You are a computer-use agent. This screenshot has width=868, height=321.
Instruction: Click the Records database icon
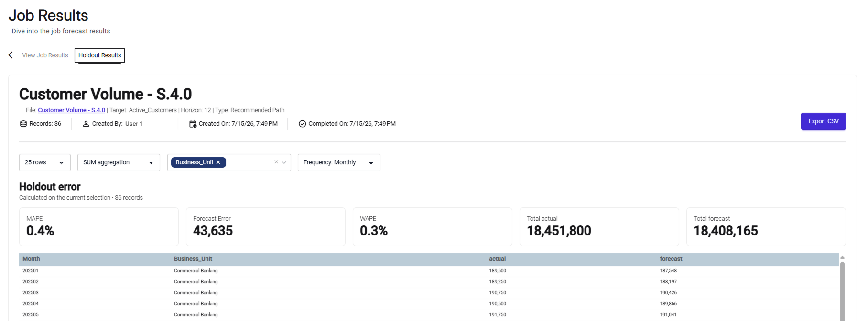coord(23,124)
